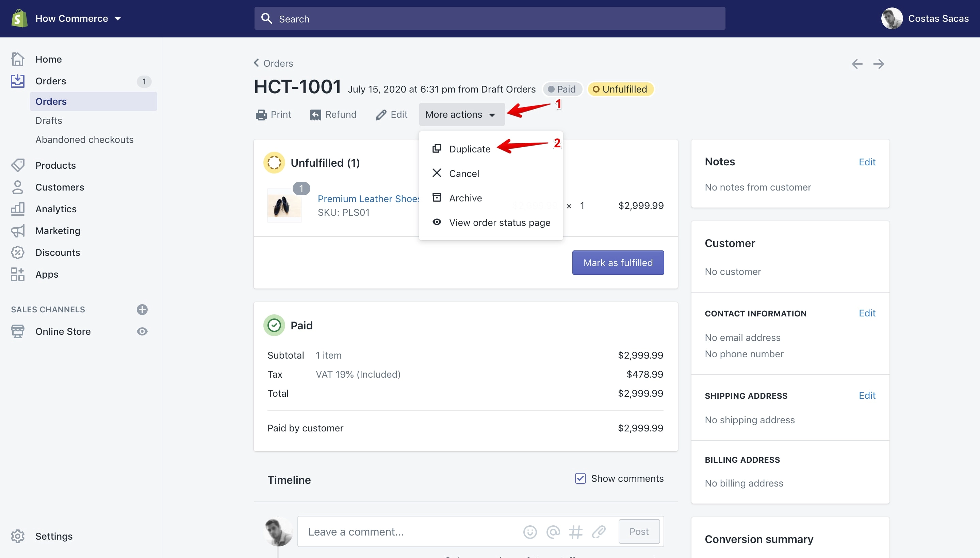Click the Customers person icon
Viewport: 980px width, 558px height.
point(18,187)
